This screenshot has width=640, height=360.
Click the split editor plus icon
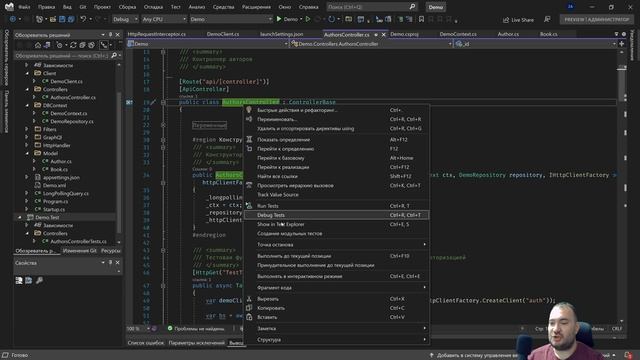[x=622, y=44]
